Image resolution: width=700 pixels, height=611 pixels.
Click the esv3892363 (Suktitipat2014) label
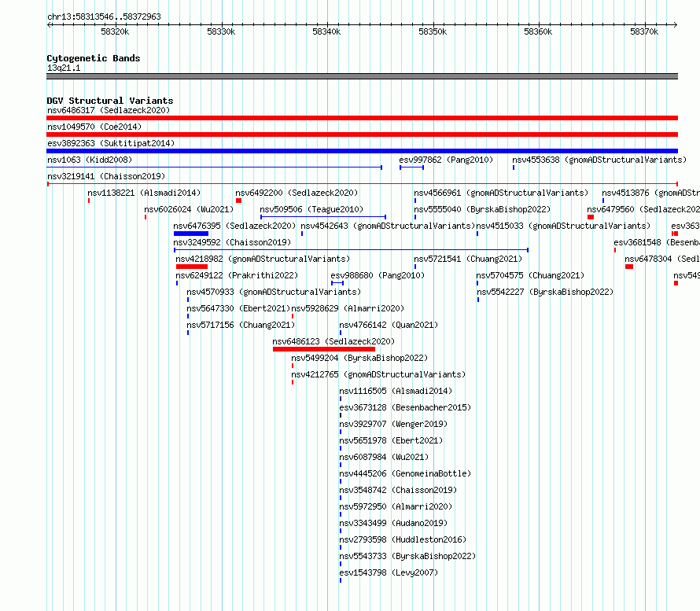pos(111,143)
